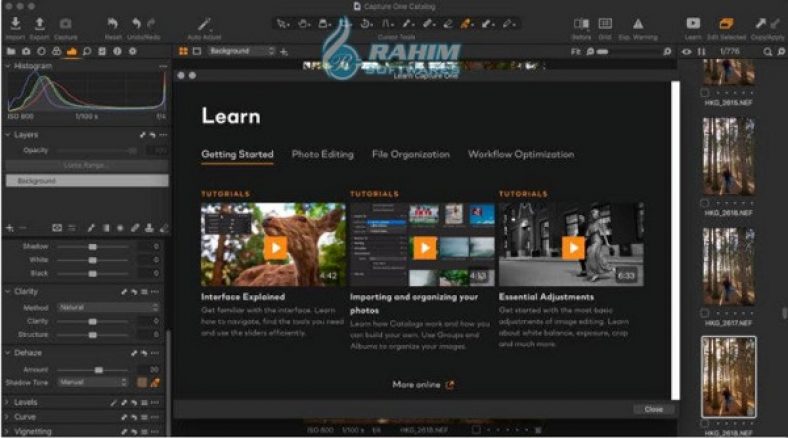
Task: Open the Shadow Tone dropdown
Action: tap(93, 382)
